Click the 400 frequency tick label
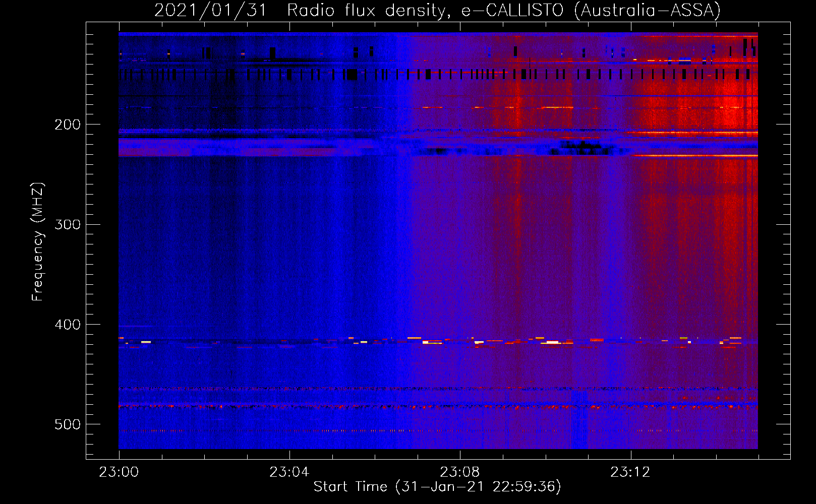This screenshot has height=504, width=816. tap(68, 325)
